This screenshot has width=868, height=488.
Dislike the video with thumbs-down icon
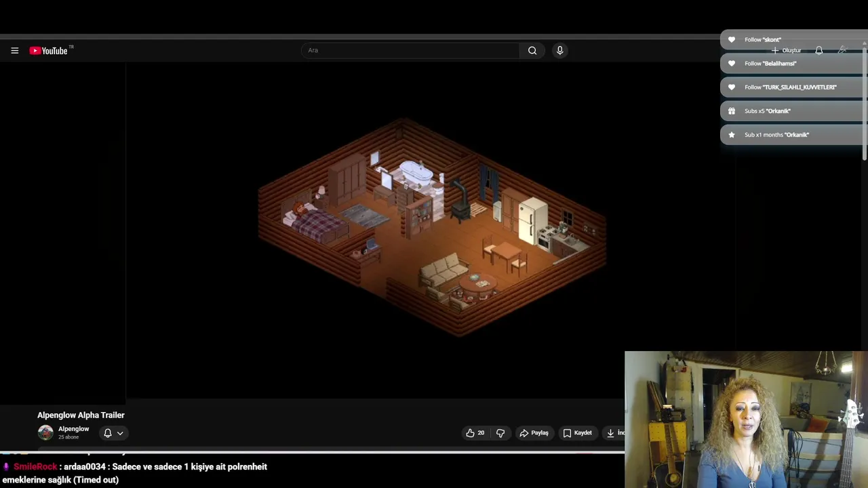pos(500,433)
